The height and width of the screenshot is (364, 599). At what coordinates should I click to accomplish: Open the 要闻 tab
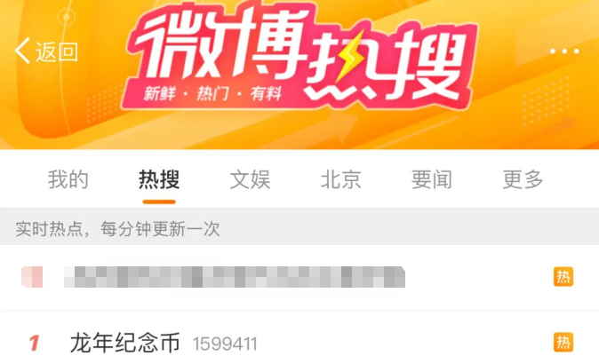pyautogui.click(x=432, y=179)
